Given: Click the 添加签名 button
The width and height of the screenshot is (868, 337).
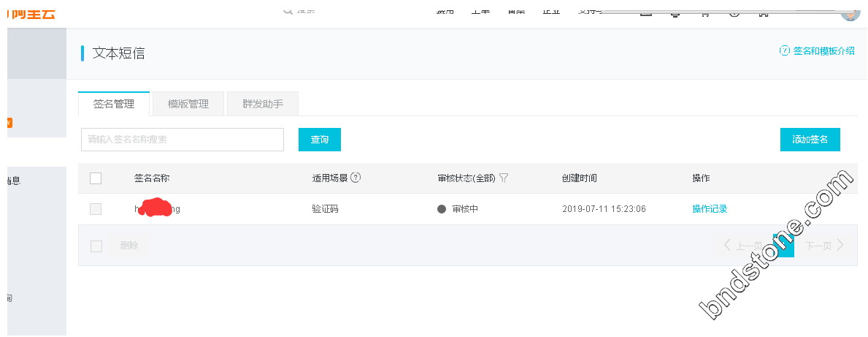Looking at the screenshot, I should tap(810, 140).
